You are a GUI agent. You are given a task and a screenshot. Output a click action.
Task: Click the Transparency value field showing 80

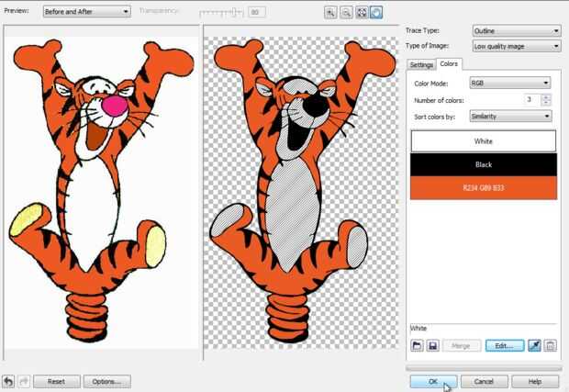point(257,12)
